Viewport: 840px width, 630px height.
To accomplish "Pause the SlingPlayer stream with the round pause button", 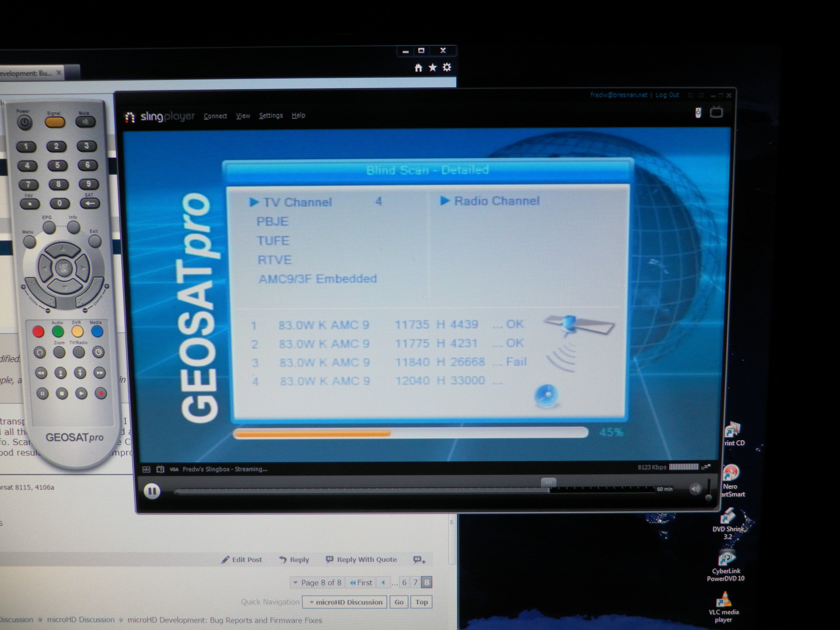I will (152, 491).
